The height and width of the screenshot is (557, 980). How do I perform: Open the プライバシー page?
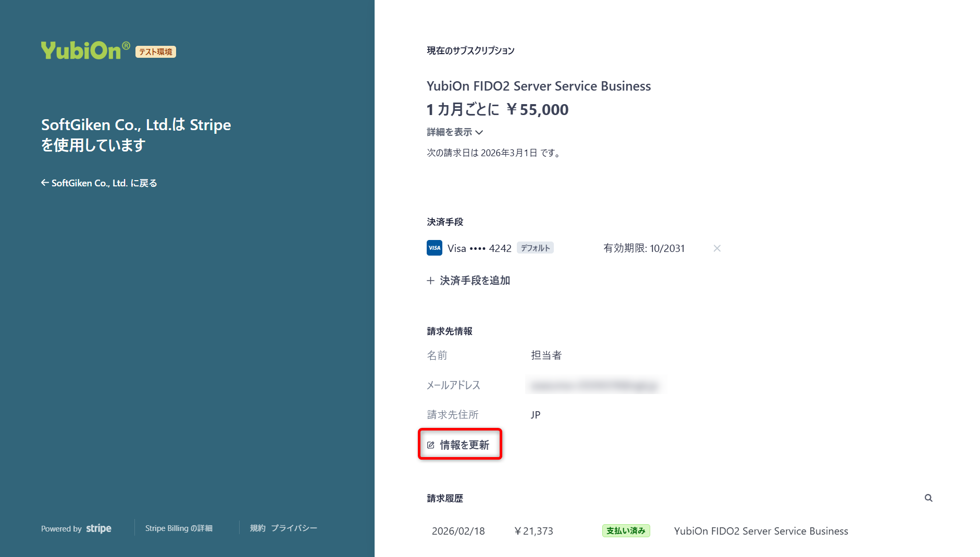(x=293, y=528)
